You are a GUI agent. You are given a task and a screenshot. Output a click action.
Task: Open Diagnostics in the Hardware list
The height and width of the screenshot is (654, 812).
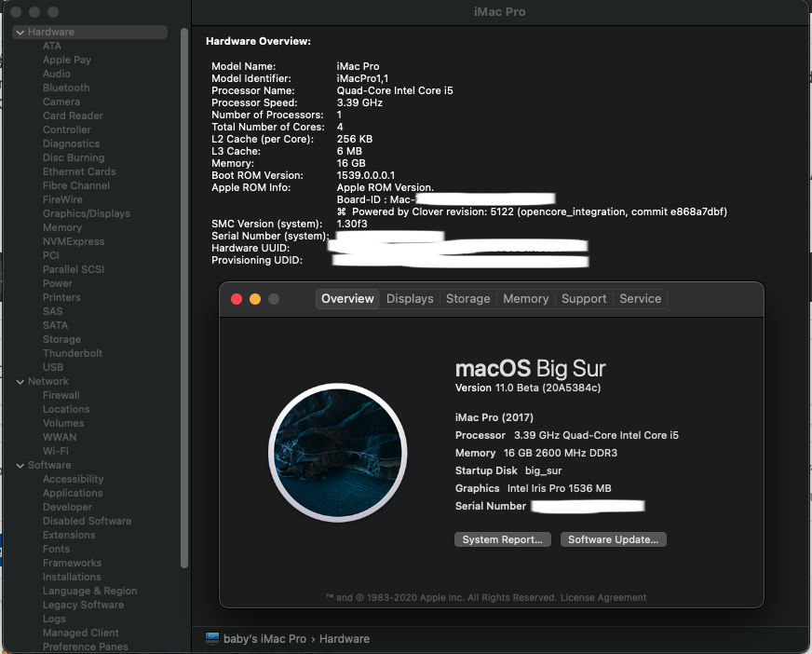tap(72, 143)
